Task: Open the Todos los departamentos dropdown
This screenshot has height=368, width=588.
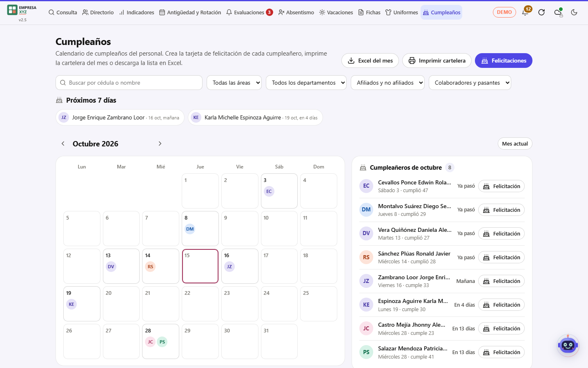Action: [306, 83]
